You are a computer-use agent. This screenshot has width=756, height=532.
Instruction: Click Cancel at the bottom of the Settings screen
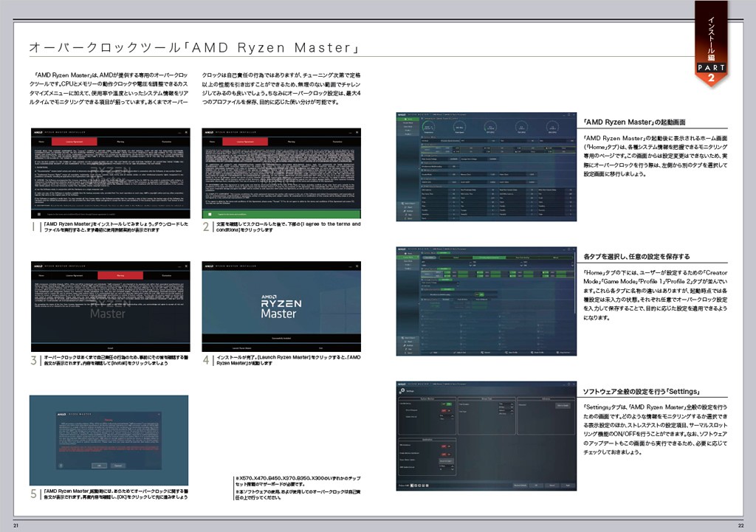552,486
